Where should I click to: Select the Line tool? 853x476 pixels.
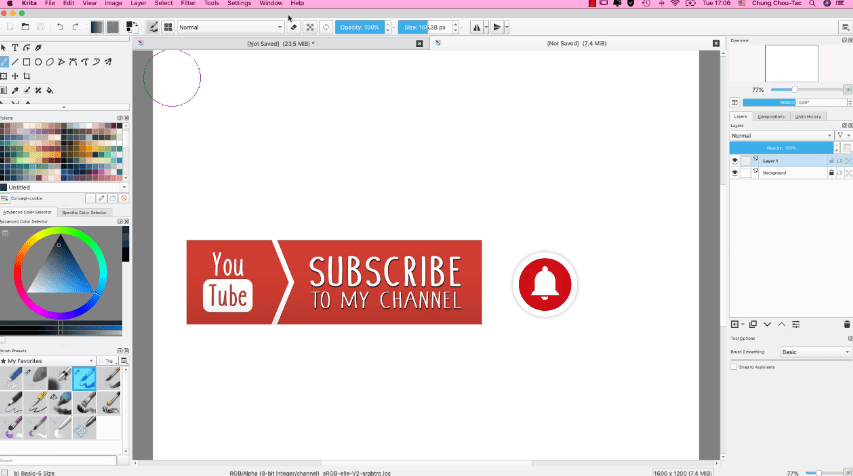pyautogui.click(x=15, y=62)
